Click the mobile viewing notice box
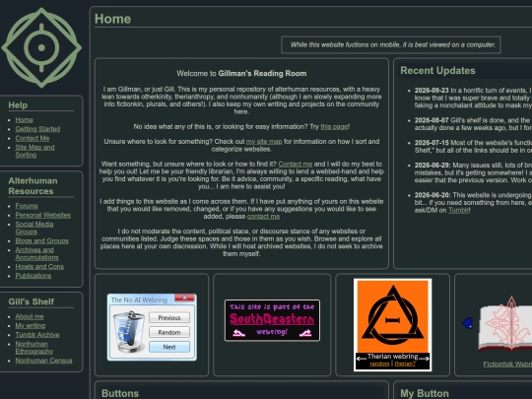Image resolution: width=532 pixels, height=399 pixels. click(x=391, y=44)
